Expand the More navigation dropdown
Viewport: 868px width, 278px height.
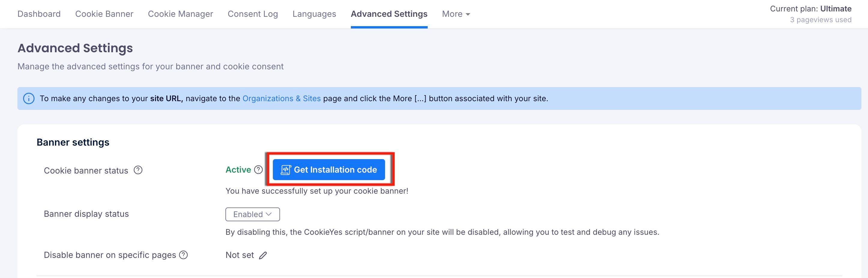click(456, 14)
